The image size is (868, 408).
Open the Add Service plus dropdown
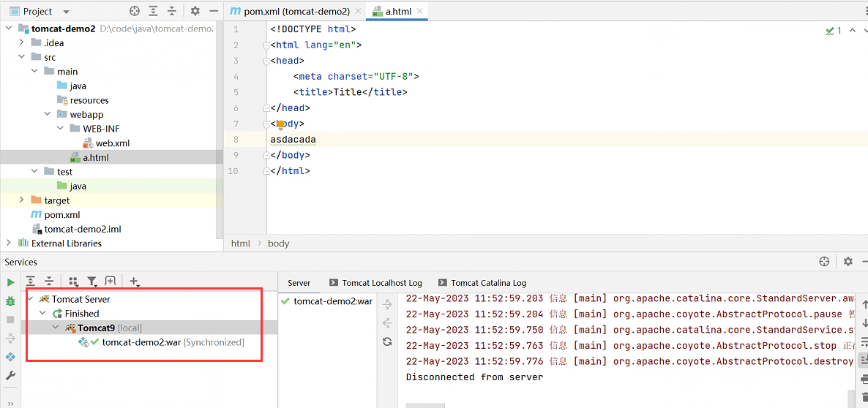click(x=134, y=282)
